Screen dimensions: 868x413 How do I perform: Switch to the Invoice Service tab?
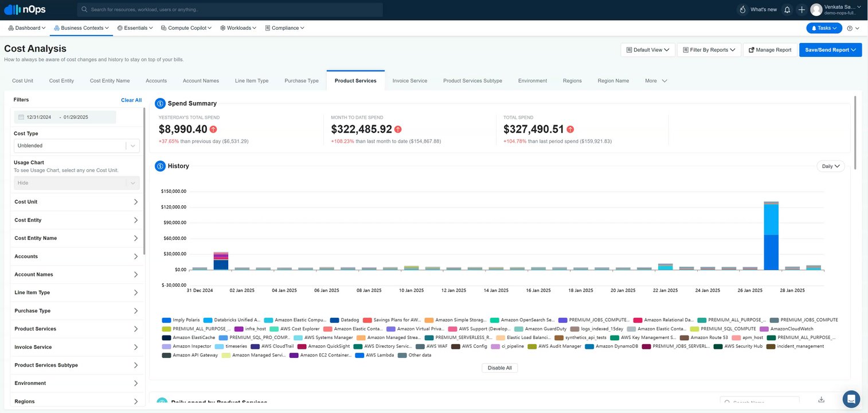410,81
